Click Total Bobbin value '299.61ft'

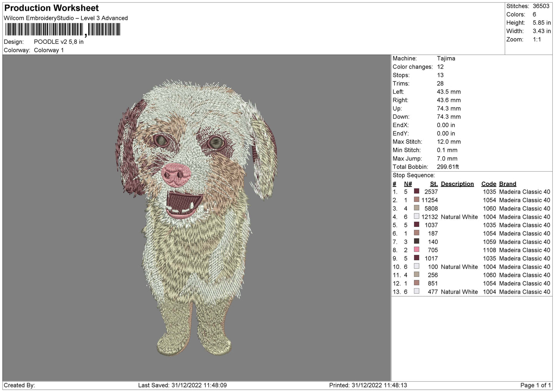[x=448, y=167]
